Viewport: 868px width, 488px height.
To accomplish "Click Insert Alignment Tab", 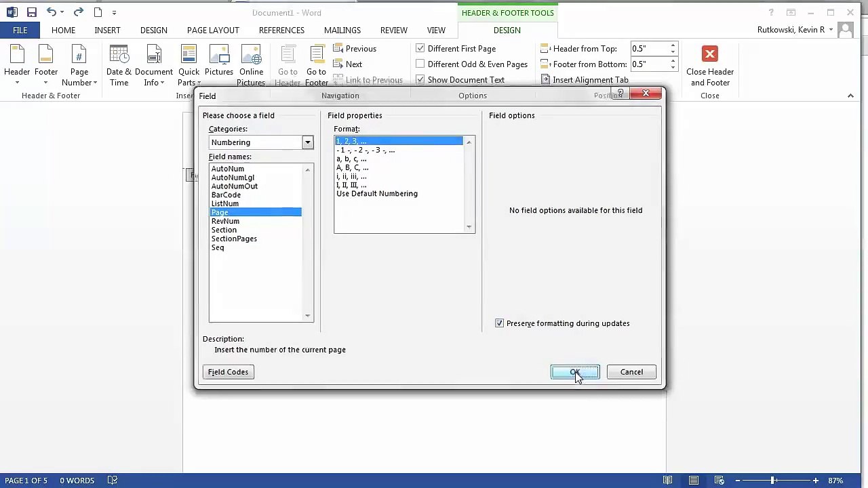I will pyautogui.click(x=585, y=80).
